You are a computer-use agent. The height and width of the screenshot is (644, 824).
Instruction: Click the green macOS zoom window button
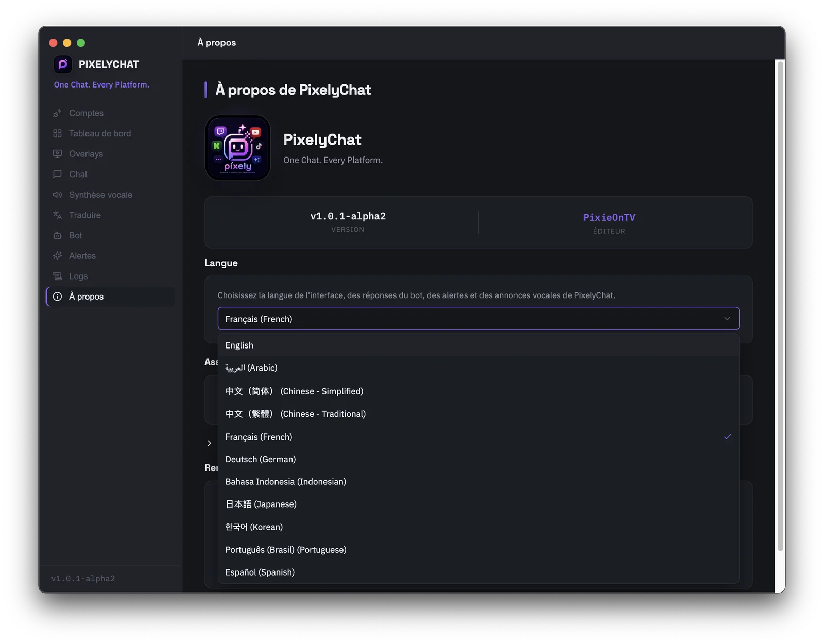tap(81, 43)
